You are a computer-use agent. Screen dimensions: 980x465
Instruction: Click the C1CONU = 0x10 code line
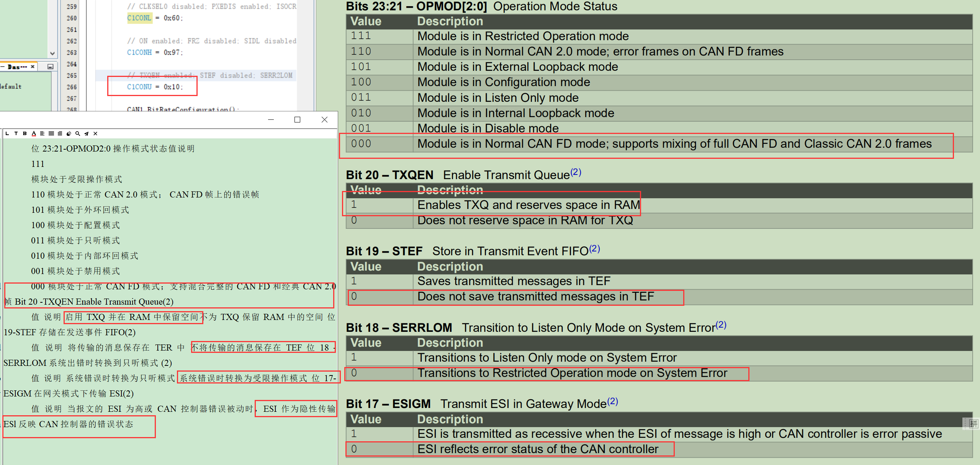(x=155, y=87)
